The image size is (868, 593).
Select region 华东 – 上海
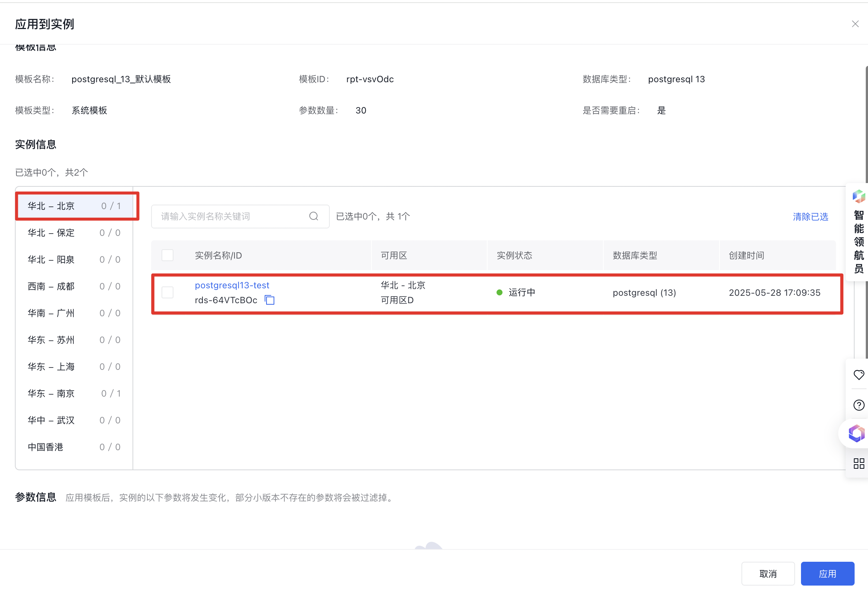(74, 367)
